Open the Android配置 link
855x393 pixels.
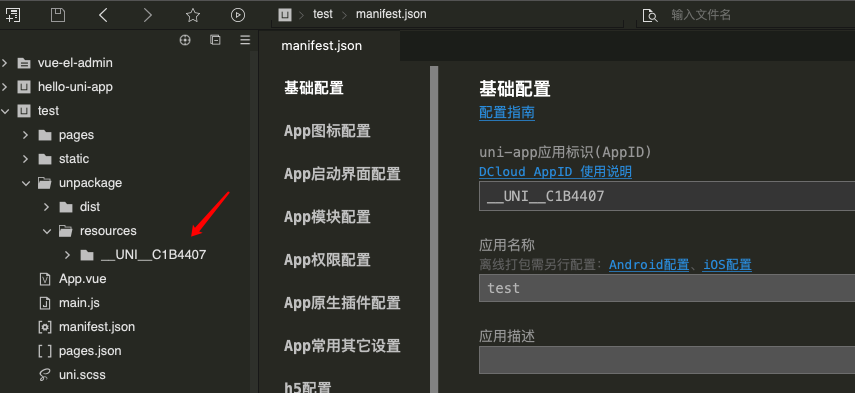pos(649,265)
